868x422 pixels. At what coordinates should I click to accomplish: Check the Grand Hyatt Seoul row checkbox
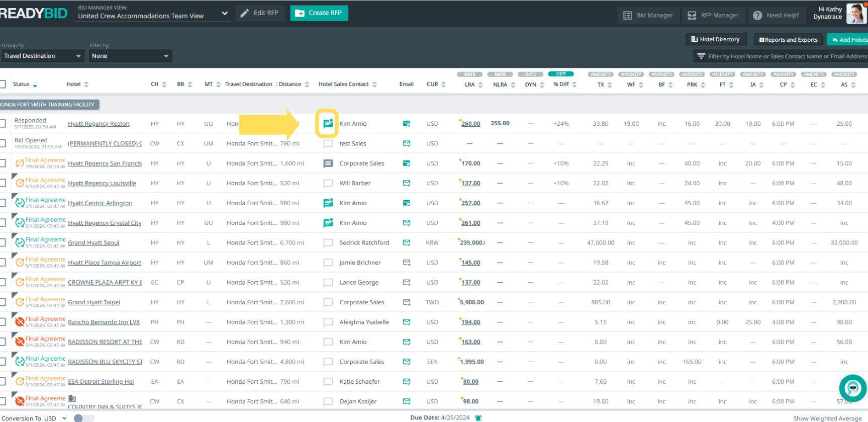point(3,243)
